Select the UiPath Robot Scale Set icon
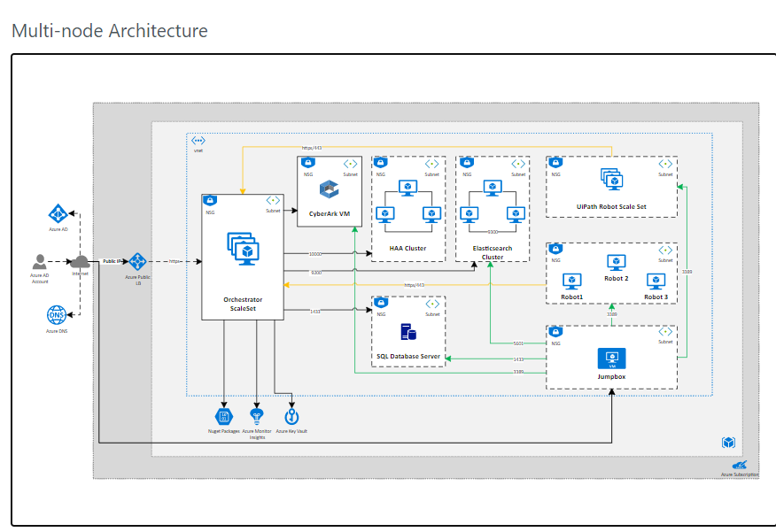The height and width of the screenshot is (532, 776). pyautogui.click(x=611, y=180)
